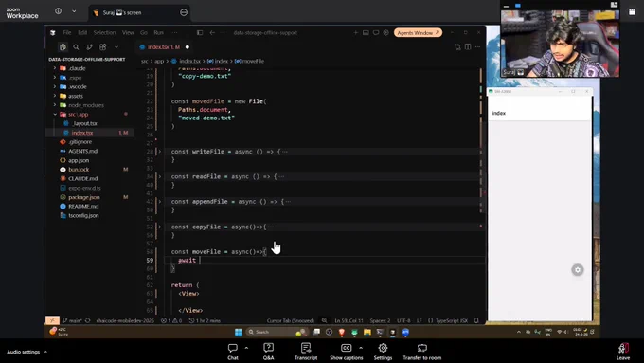Screen dimensions: 644x363
Task: Open the Extensions view icon
Action: click(102, 47)
